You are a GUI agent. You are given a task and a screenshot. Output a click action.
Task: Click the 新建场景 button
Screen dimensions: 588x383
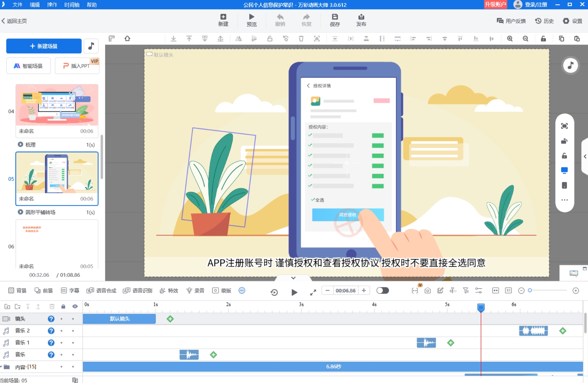click(44, 46)
